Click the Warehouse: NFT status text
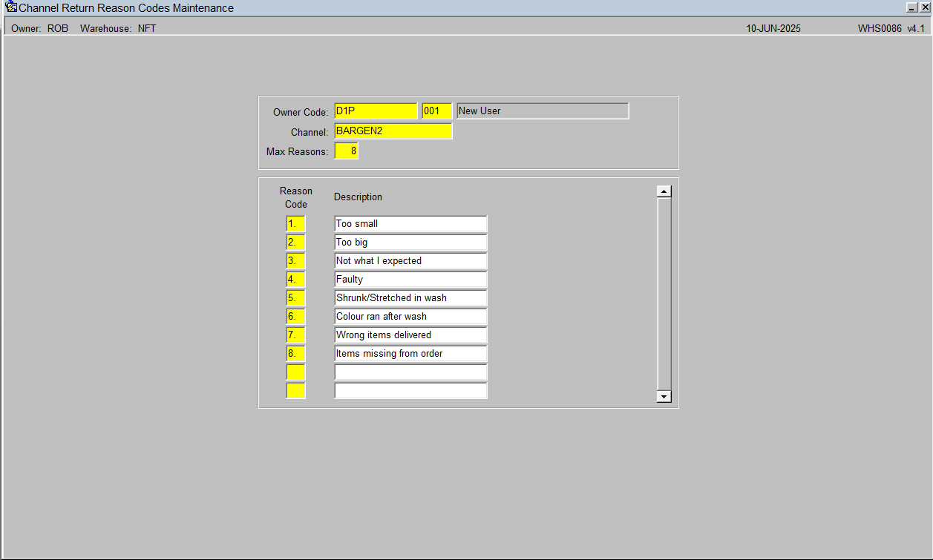The image size is (933, 560). pyautogui.click(x=118, y=29)
